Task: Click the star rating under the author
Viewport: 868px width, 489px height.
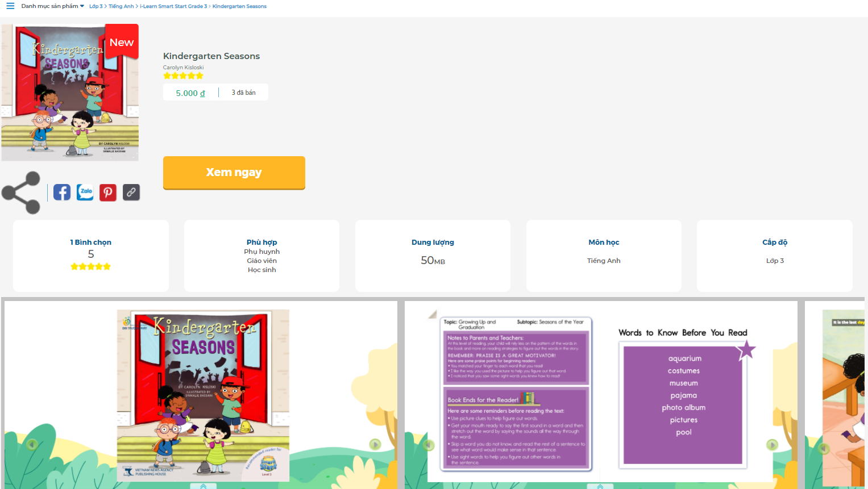Action: pyautogui.click(x=183, y=76)
